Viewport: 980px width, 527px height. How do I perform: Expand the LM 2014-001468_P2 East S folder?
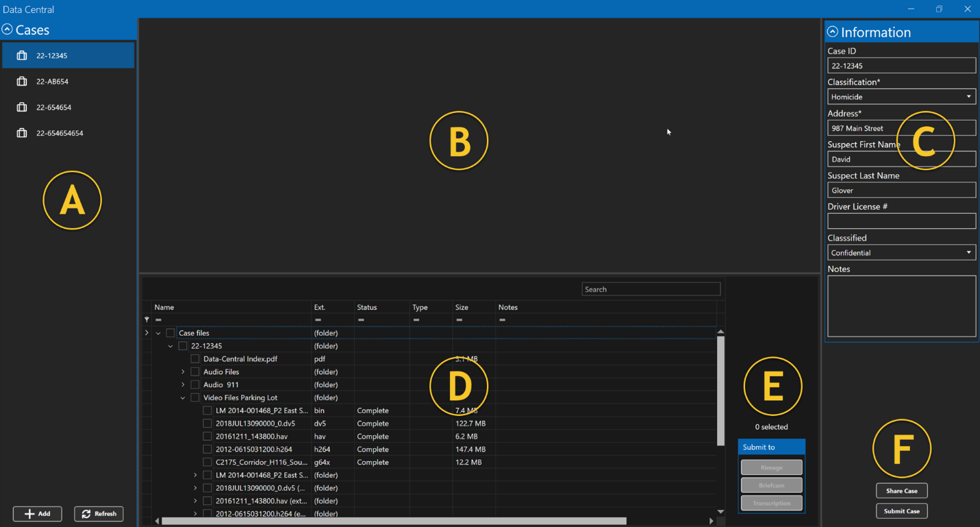[x=195, y=476]
